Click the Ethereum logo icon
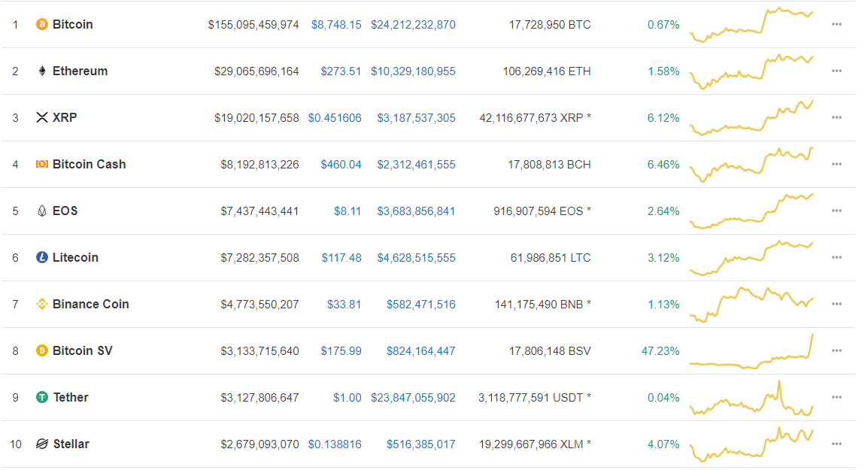Viewport: 868px width, 470px height. tap(42, 71)
